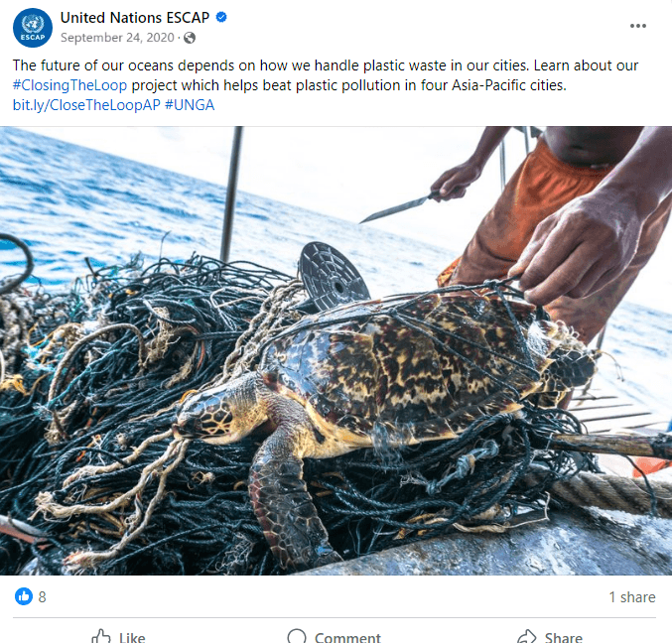This screenshot has width=672, height=643.
Task: Click the Share button label
Action: (564, 637)
